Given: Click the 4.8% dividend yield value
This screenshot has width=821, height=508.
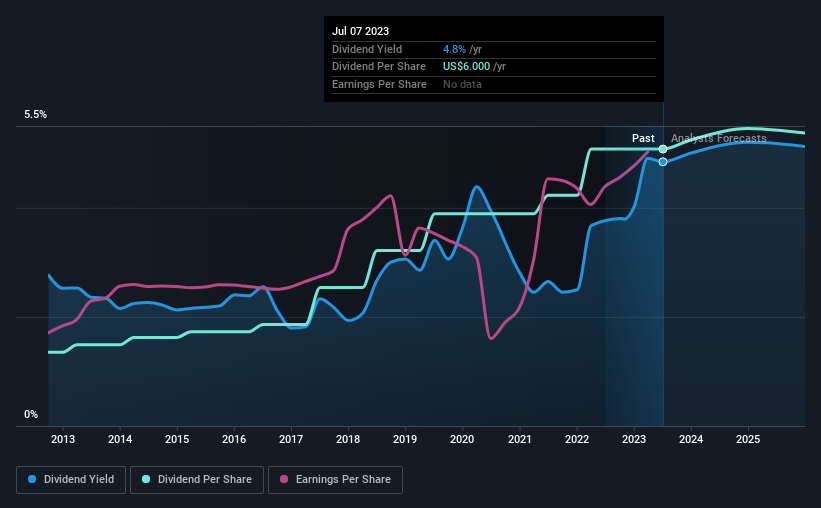Looking at the screenshot, I should click(454, 49).
